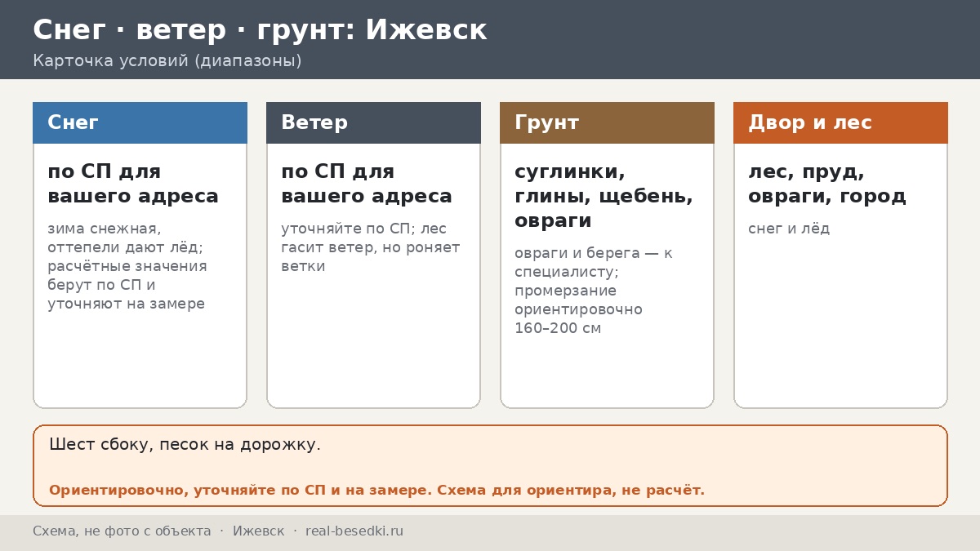Click the text "снег и лёд"
This screenshot has height=551, width=980.
789,229
